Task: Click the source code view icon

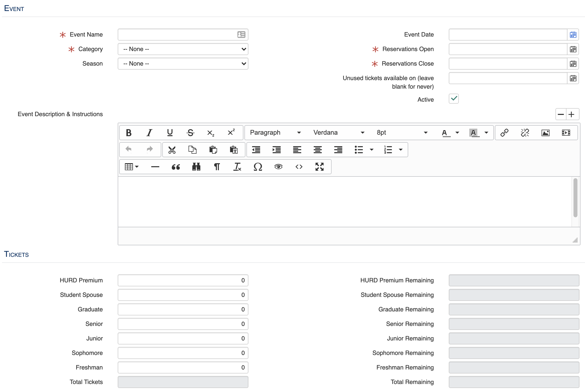Action: pos(299,167)
